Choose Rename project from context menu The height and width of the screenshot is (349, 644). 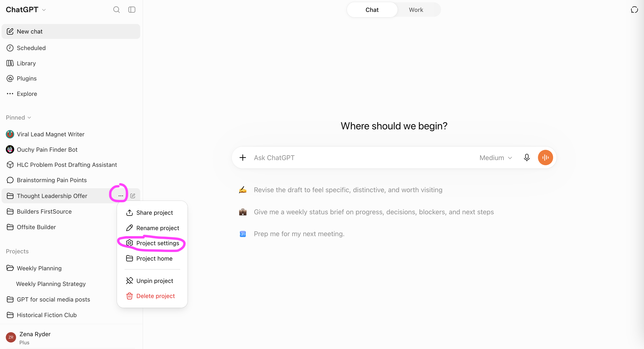click(152, 228)
